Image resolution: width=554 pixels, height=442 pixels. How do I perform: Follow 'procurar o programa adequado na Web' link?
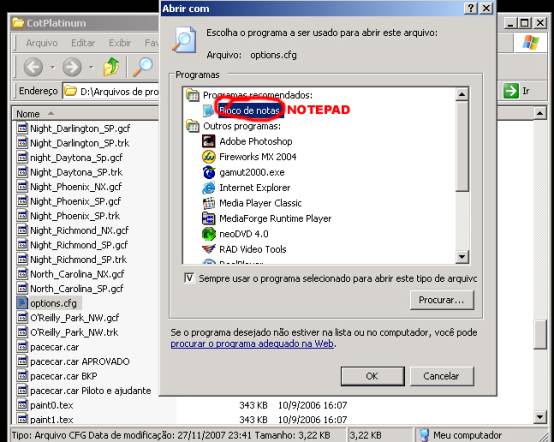[x=252, y=344]
